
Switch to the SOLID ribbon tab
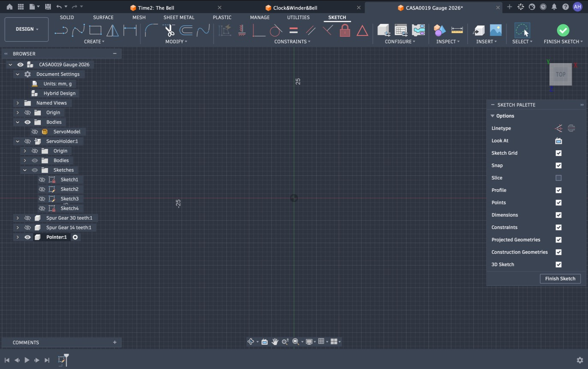[x=67, y=18]
